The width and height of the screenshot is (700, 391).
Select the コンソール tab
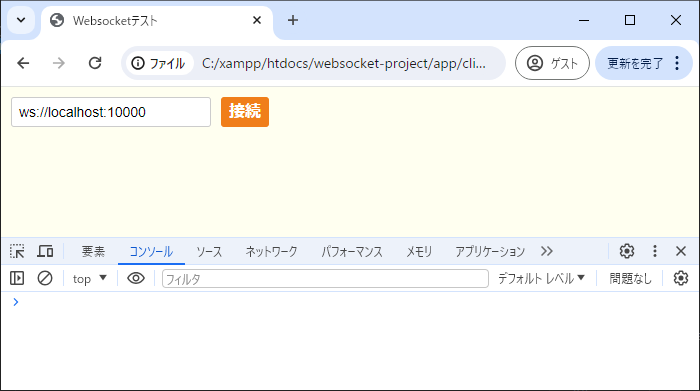pos(151,252)
